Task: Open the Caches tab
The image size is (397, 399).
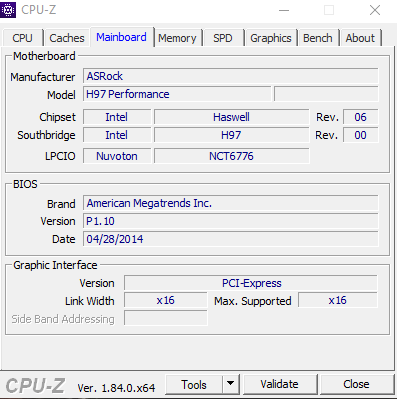Action: point(67,38)
